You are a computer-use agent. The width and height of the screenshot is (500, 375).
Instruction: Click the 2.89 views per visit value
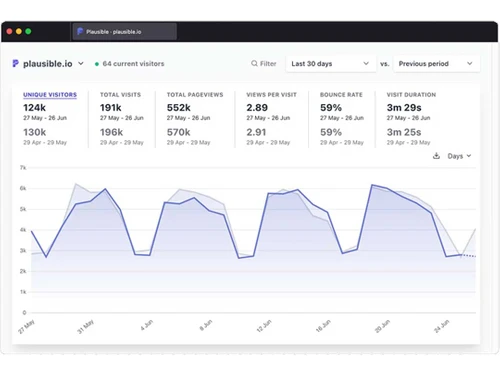(x=257, y=108)
